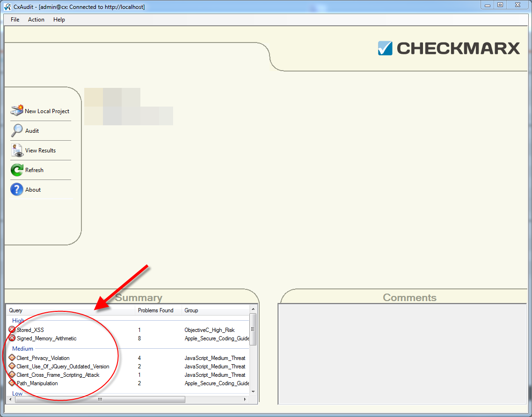Open the About dialog label
532x417 pixels.
pos(33,190)
